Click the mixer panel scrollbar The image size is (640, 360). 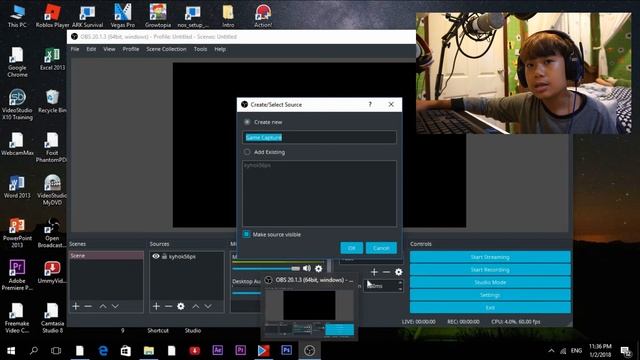click(x=329, y=266)
